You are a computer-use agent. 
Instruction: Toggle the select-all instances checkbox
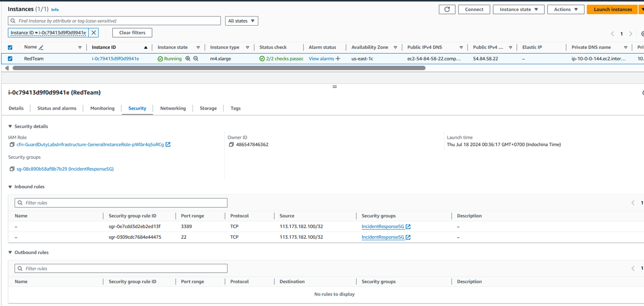pyautogui.click(x=10, y=48)
